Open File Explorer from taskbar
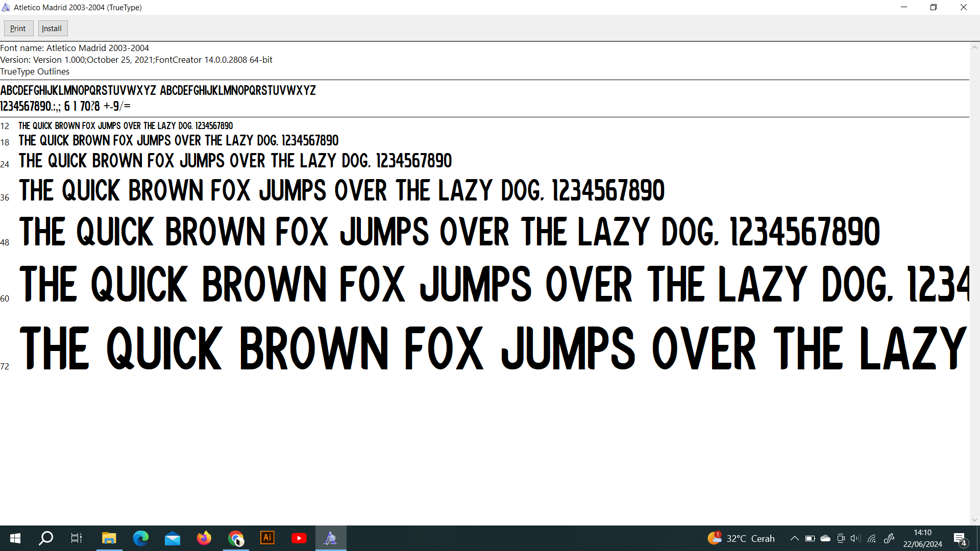This screenshot has width=980, height=551. (x=109, y=538)
